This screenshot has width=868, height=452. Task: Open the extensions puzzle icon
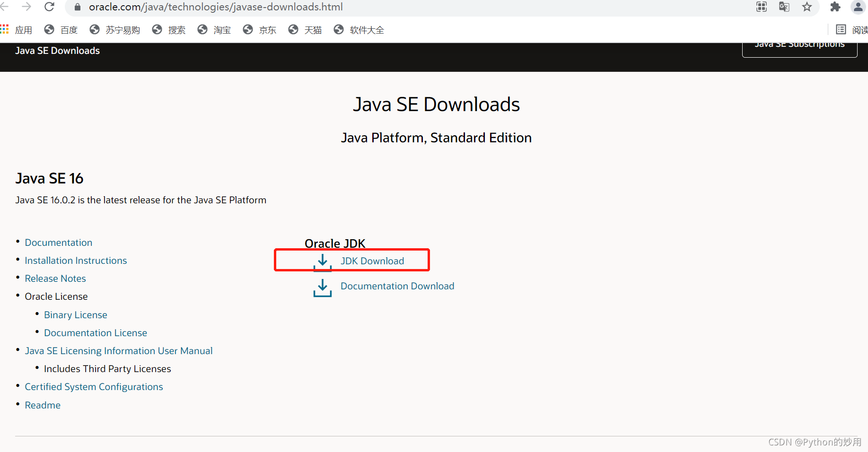click(x=835, y=7)
